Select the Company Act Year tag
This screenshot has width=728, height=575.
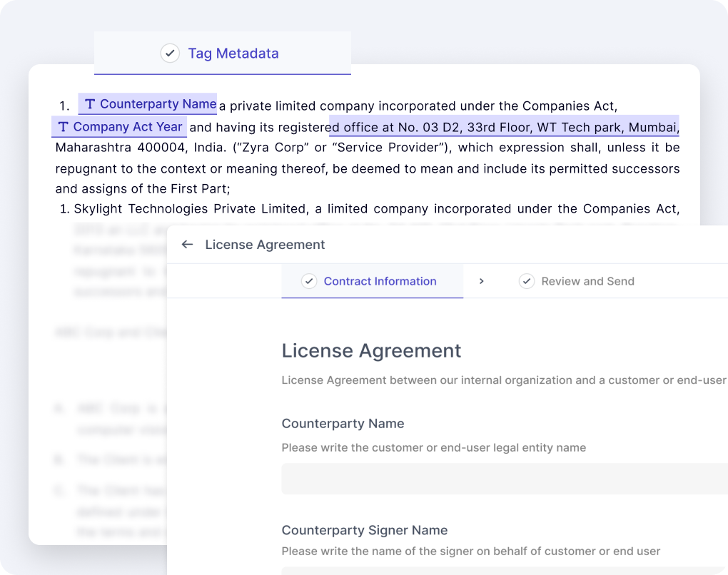click(127, 127)
